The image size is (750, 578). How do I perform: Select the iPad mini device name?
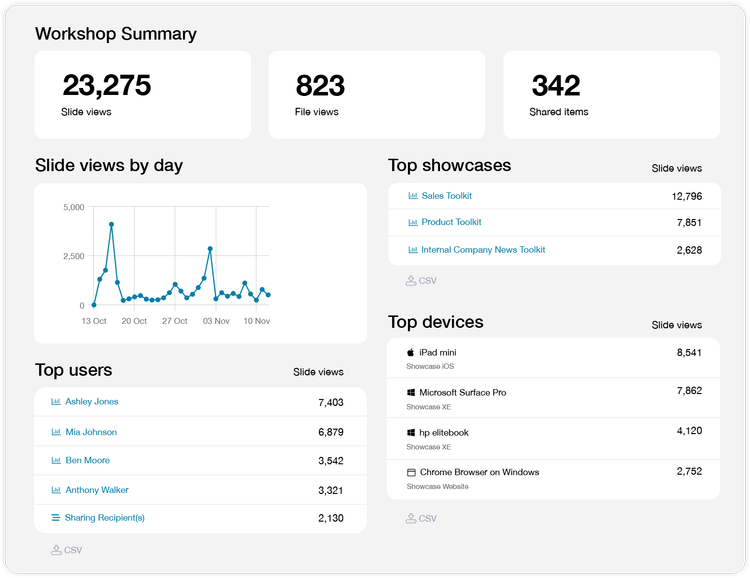[438, 353]
